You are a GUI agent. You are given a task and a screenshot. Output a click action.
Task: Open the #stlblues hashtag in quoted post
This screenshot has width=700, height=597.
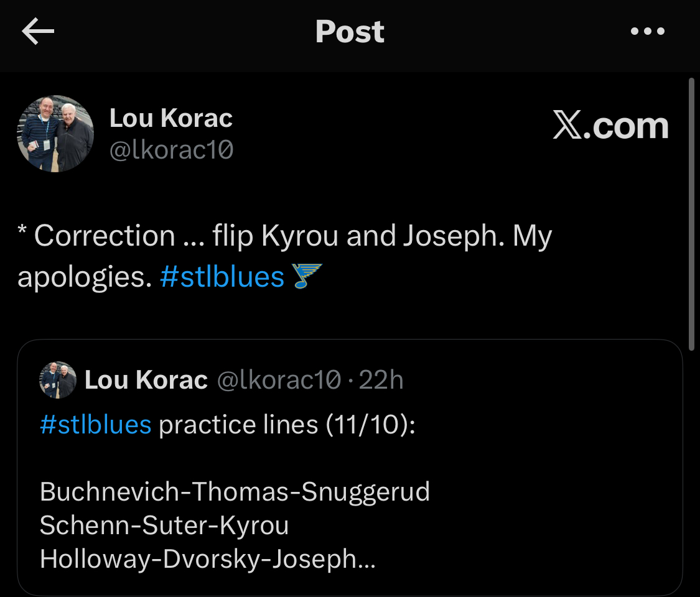[95, 425]
